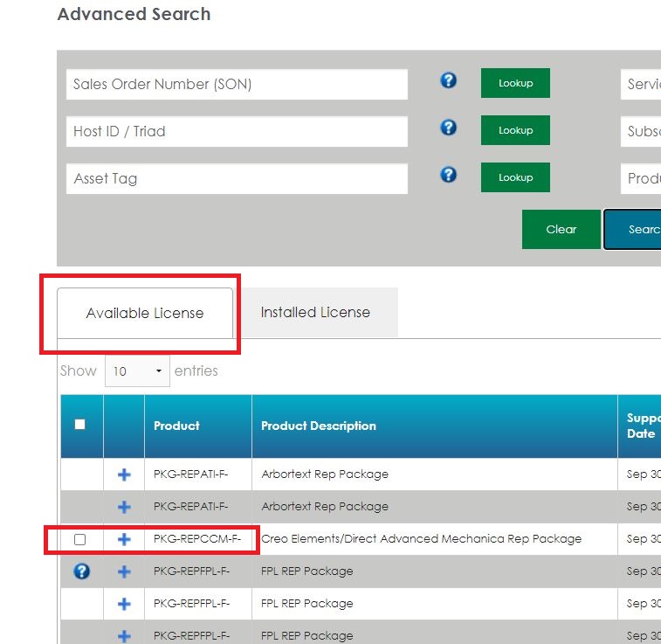Click the Advanced Search heading
This screenshot has height=644, width=661.
134,14
